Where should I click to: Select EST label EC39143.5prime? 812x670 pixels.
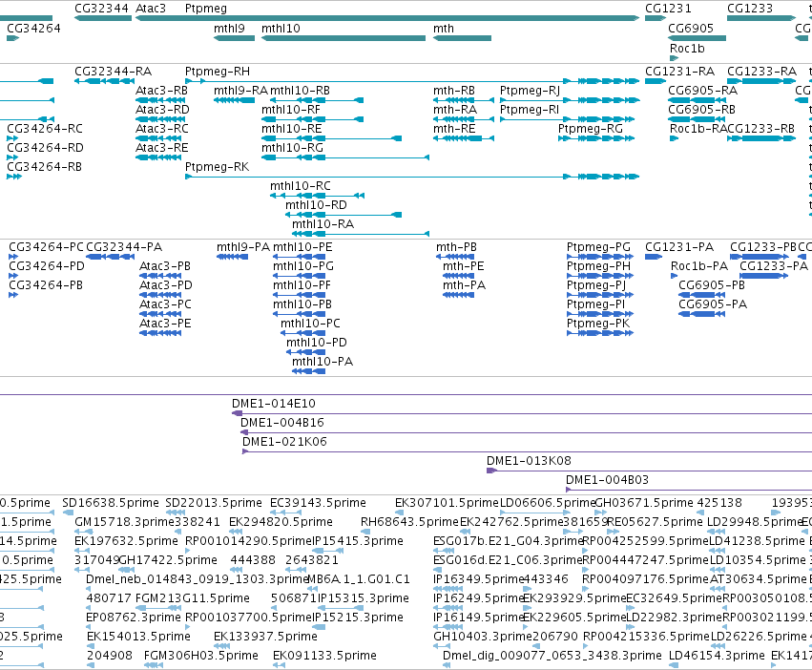coord(318,503)
